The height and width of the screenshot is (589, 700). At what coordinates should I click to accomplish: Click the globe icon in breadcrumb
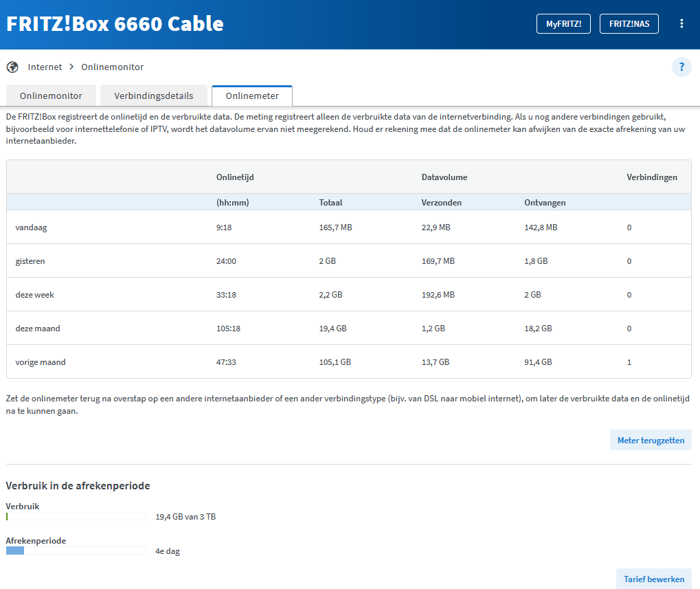[x=12, y=67]
